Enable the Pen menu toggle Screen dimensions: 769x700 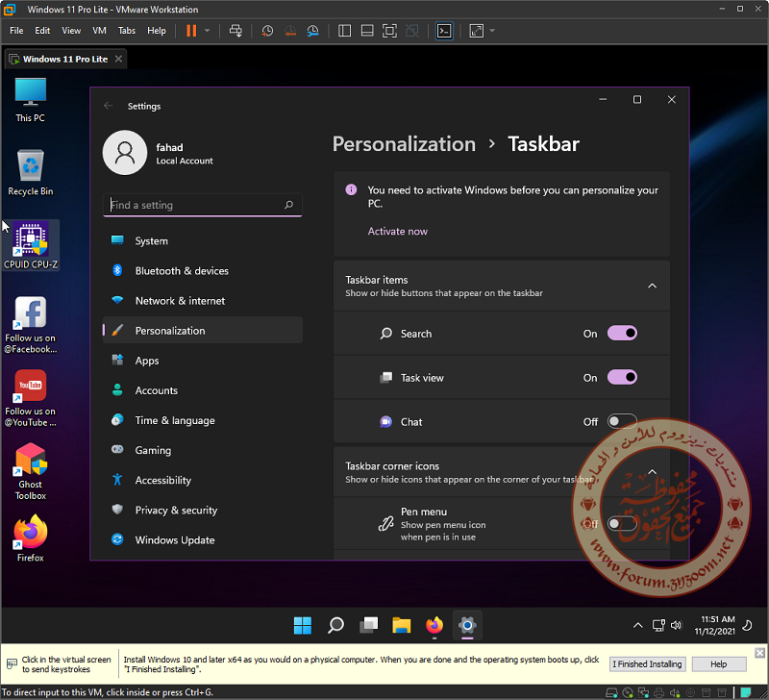(x=622, y=524)
